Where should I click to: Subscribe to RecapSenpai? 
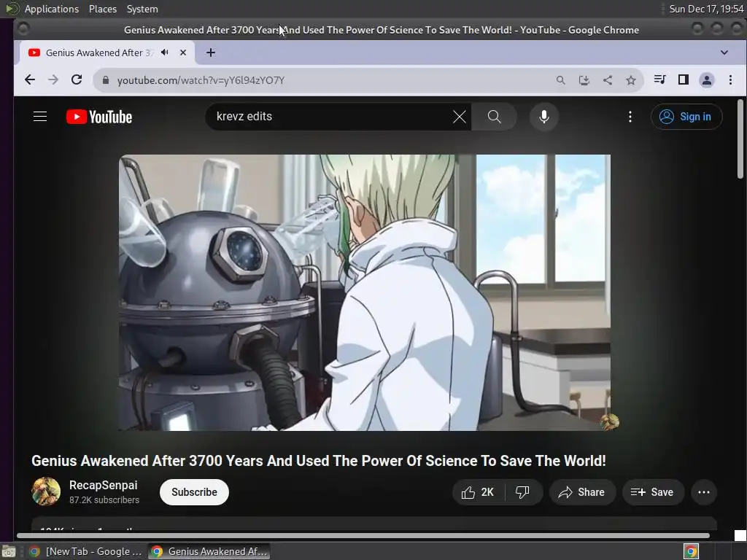click(194, 492)
